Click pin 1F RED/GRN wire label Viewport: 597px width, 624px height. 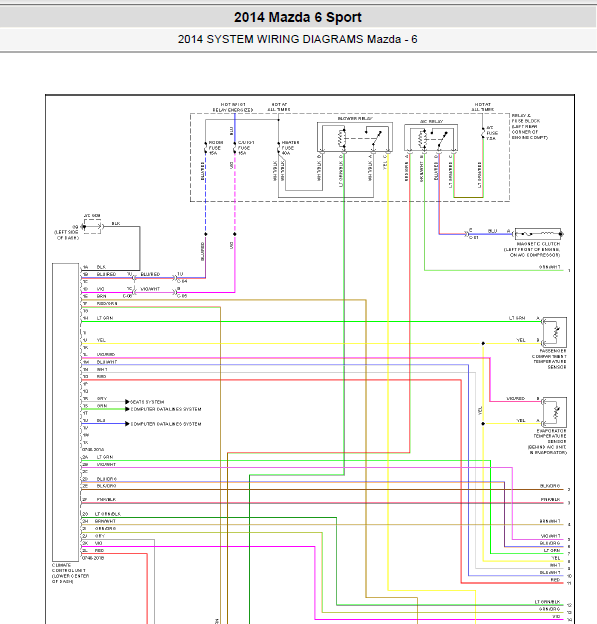[x=107, y=303]
